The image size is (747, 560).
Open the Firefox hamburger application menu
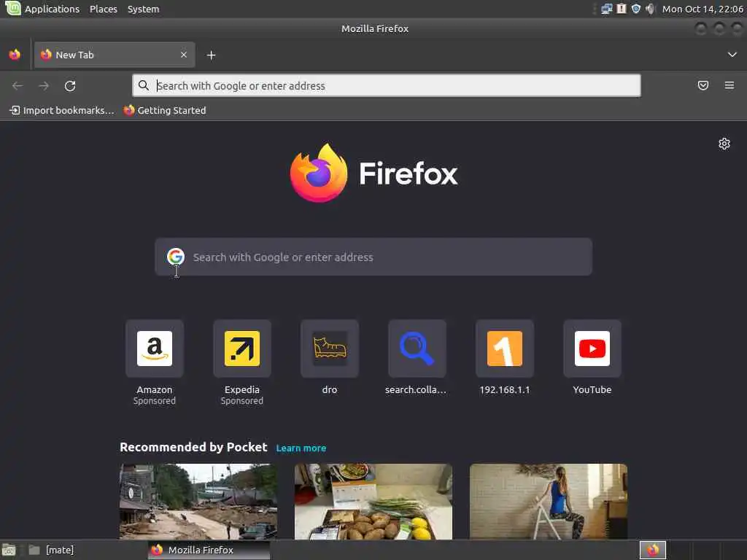[x=729, y=85]
